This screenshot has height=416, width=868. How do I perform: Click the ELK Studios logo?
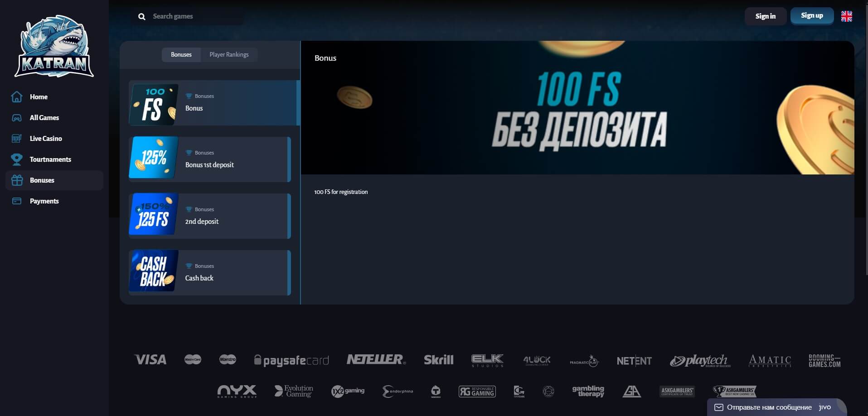point(487,361)
